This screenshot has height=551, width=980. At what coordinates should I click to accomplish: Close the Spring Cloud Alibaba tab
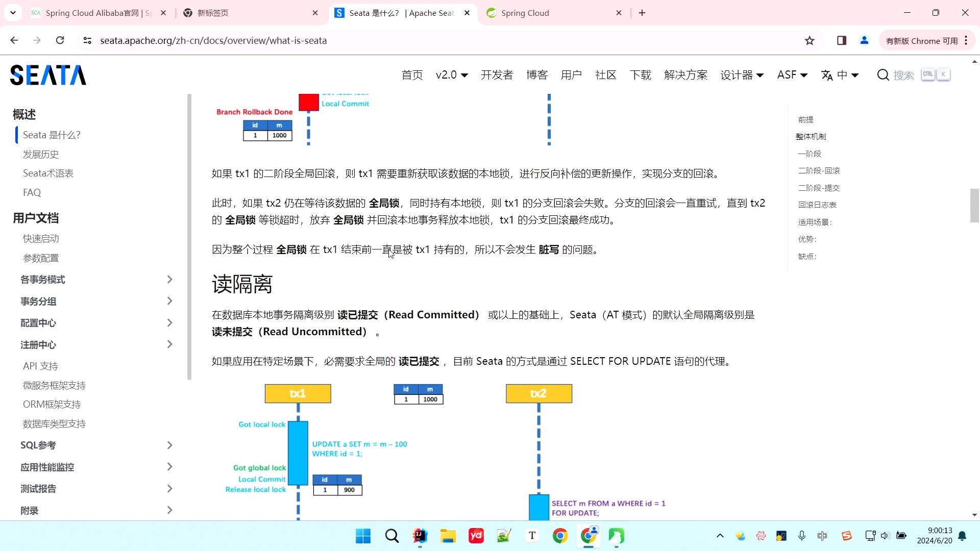click(x=163, y=13)
